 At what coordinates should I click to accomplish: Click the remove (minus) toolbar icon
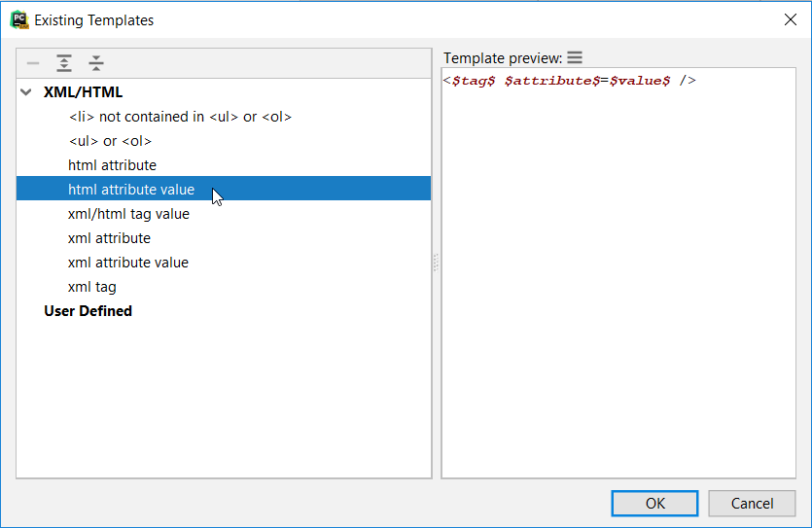point(33,64)
